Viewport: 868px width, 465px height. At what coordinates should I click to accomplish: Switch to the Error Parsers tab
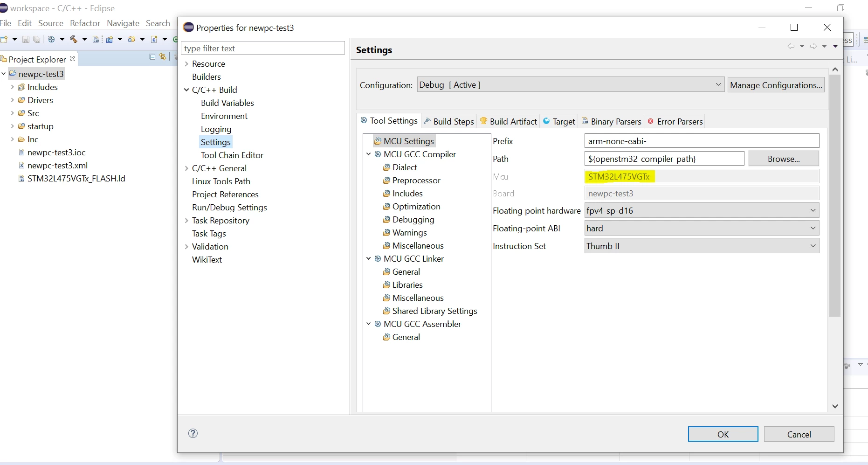pyautogui.click(x=675, y=121)
